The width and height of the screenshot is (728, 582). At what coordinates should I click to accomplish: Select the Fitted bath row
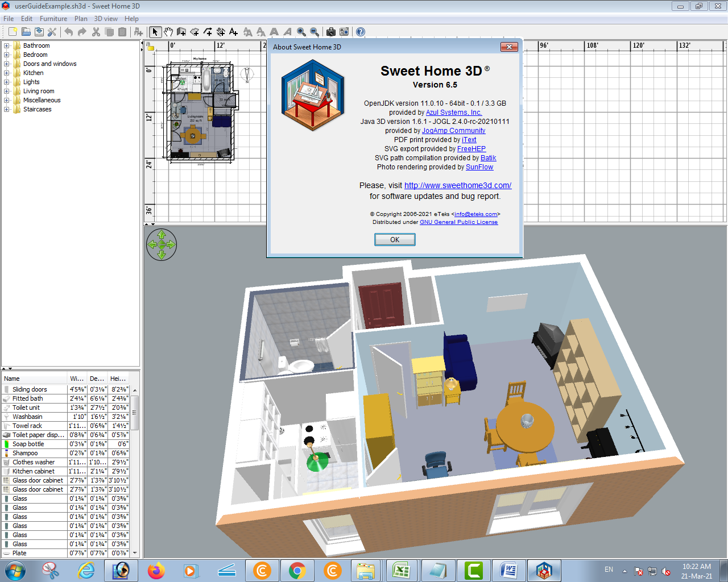tap(66, 398)
